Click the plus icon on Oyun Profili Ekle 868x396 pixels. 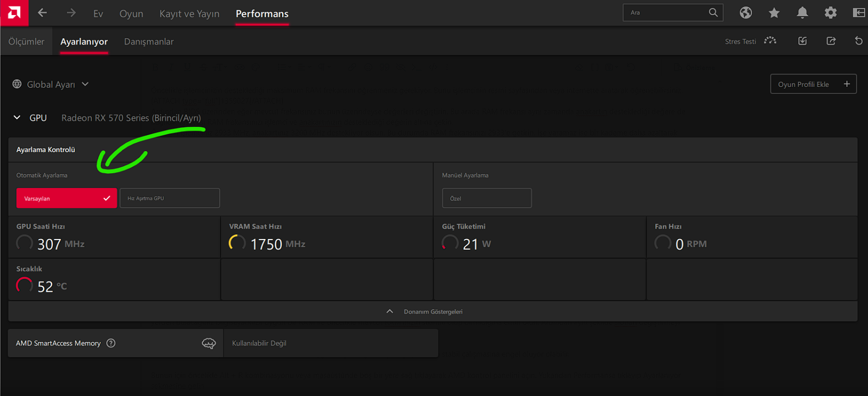click(x=847, y=84)
